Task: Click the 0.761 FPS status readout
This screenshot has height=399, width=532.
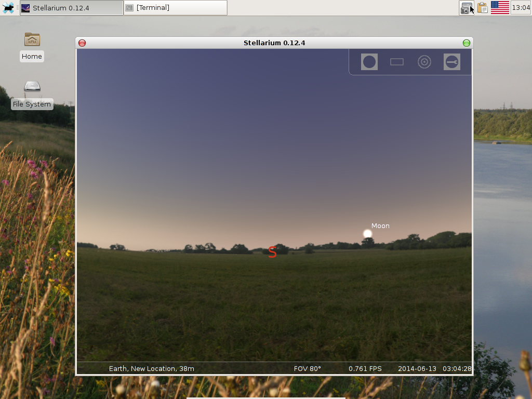Action: click(x=365, y=368)
